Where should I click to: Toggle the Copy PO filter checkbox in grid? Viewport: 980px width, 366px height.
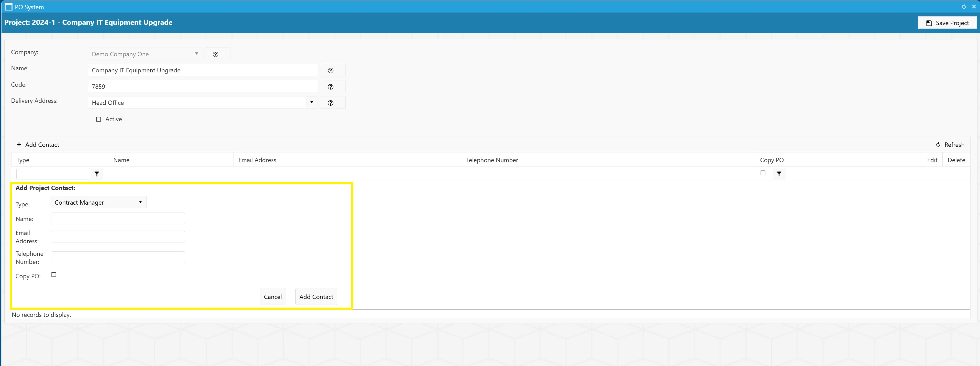[763, 173]
